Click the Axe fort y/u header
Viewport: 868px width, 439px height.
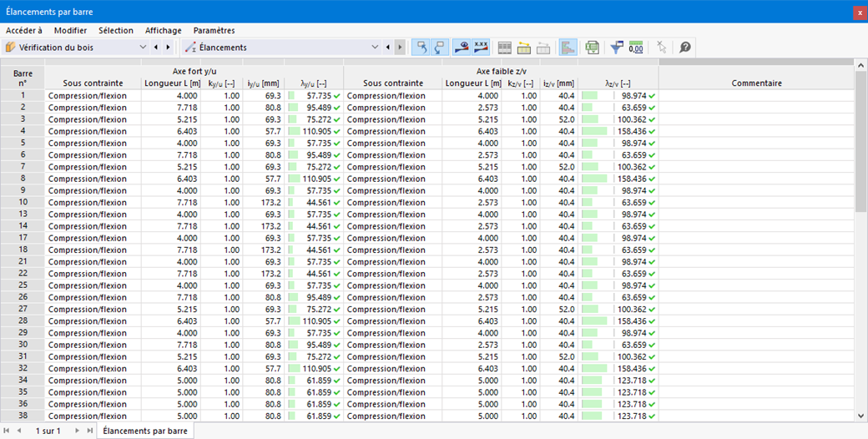(x=194, y=72)
